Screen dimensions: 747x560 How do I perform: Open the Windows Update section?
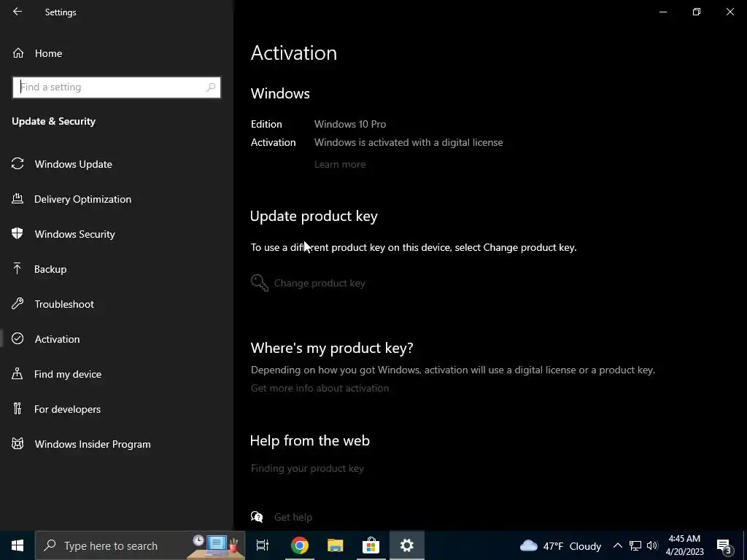point(74,164)
